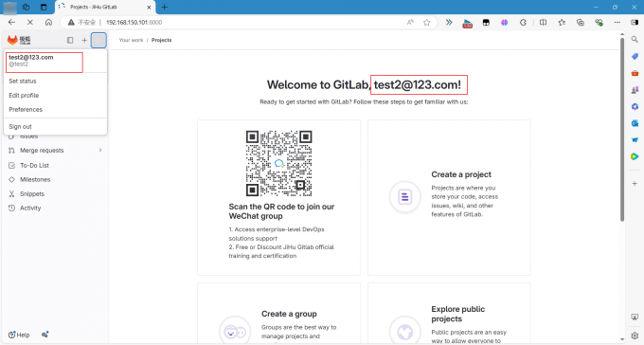Open browser collections icon
This screenshot has width=644, height=345.
click(580, 22)
